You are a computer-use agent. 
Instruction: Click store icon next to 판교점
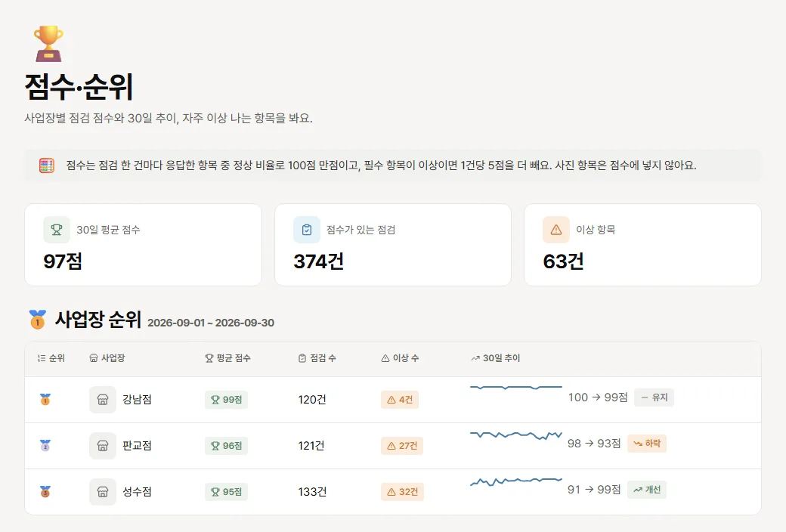(103, 446)
